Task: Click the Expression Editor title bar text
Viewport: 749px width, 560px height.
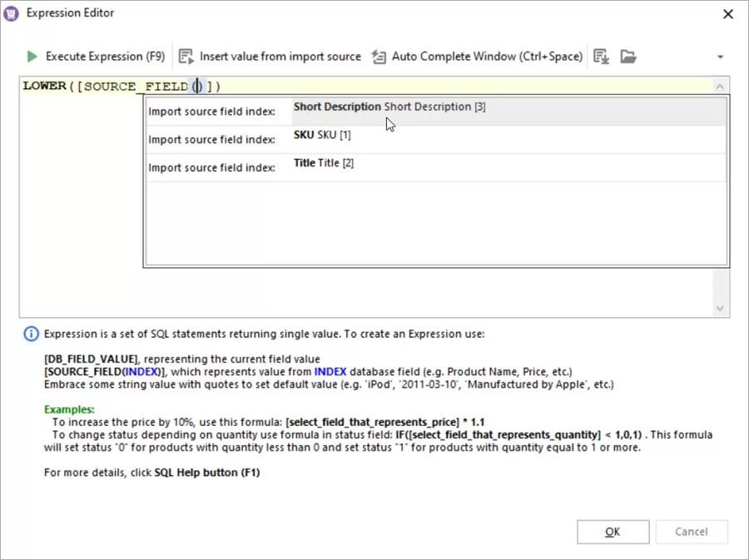Action: pyautogui.click(x=70, y=12)
